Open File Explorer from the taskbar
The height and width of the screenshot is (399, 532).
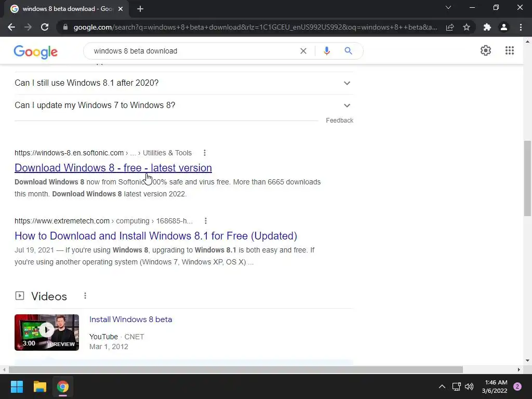tap(39, 387)
